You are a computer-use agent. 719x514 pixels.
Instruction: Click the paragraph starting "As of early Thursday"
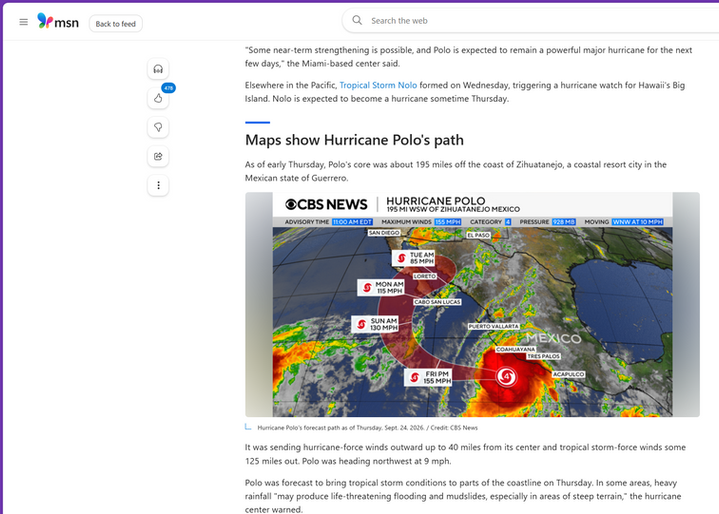[456, 171]
